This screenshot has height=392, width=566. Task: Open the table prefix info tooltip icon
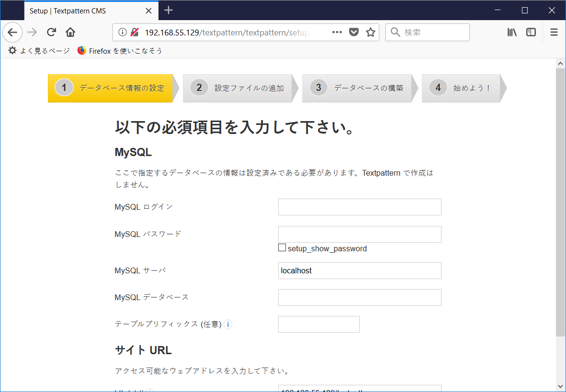228,324
